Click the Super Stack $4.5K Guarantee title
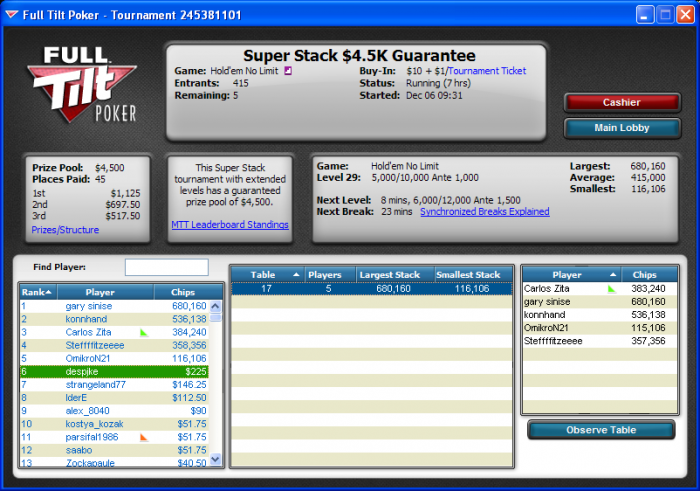 tap(359, 56)
